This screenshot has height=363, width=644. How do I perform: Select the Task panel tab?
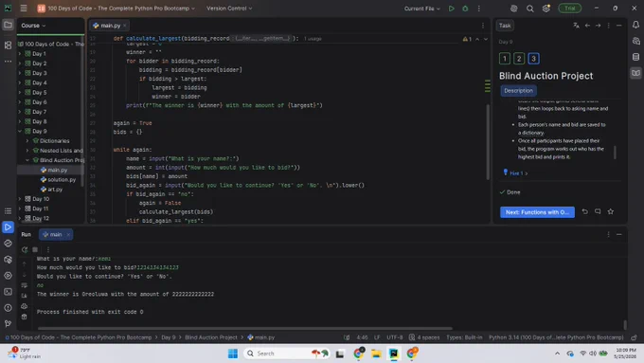505,26
